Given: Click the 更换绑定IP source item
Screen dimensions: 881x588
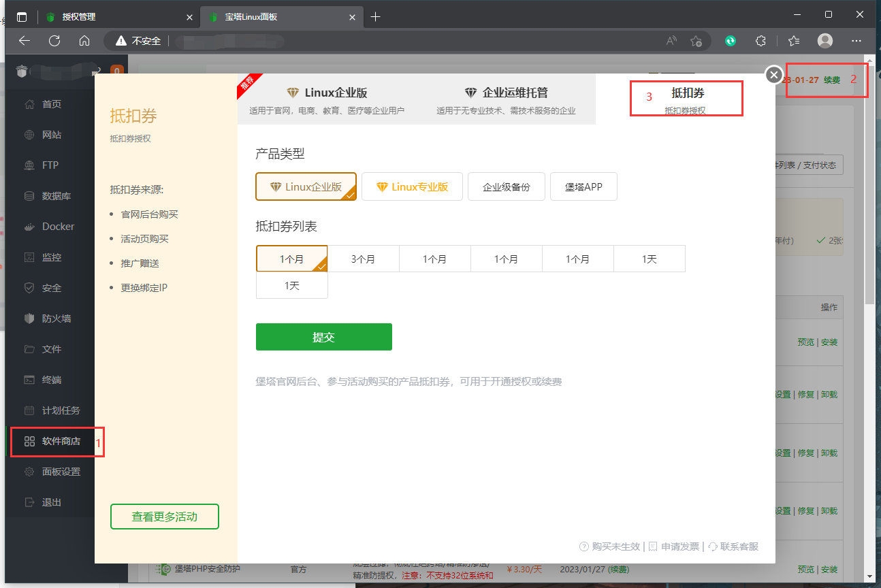Looking at the screenshot, I should [144, 288].
